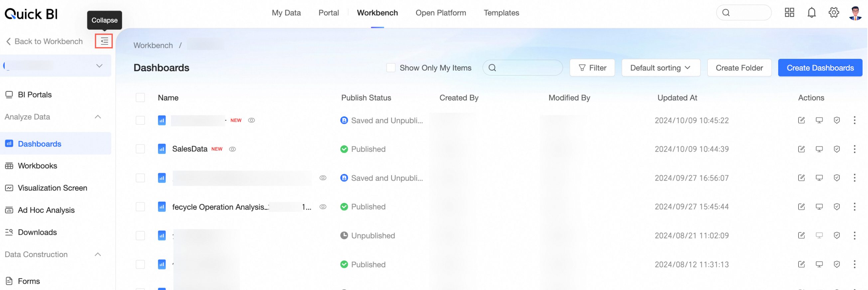Viewport: 868px width, 290px height.
Task: Open more actions for SalesData
Action: click(854, 149)
